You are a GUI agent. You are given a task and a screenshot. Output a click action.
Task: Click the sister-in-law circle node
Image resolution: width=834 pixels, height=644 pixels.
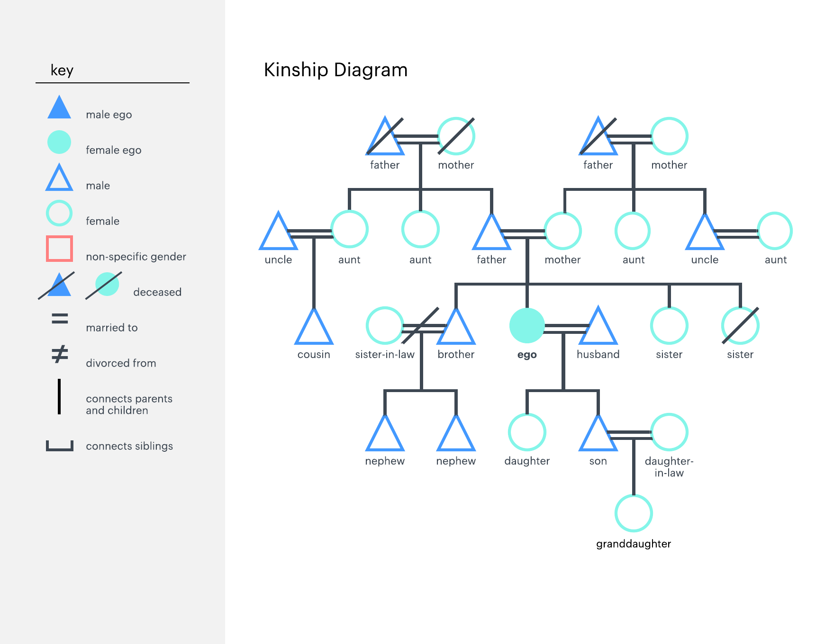(x=385, y=325)
